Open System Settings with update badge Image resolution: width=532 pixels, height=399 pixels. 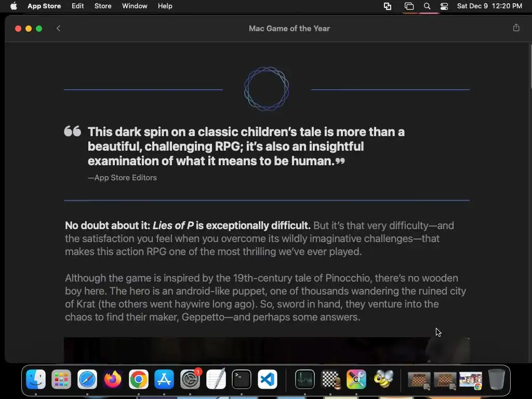click(190, 379)
